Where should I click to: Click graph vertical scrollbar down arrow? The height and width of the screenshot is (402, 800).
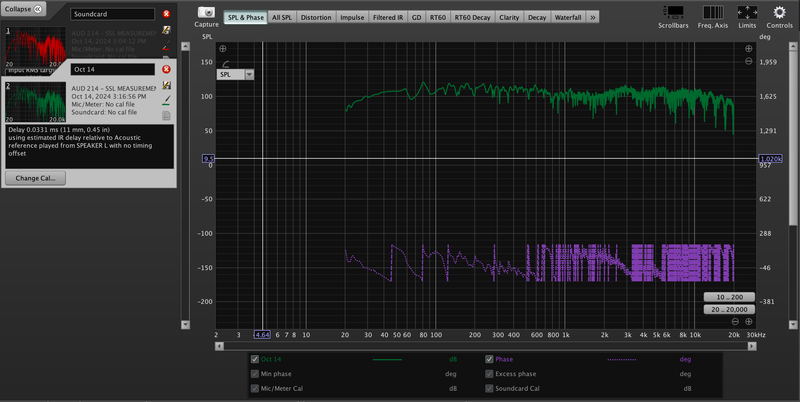[793, 324]
